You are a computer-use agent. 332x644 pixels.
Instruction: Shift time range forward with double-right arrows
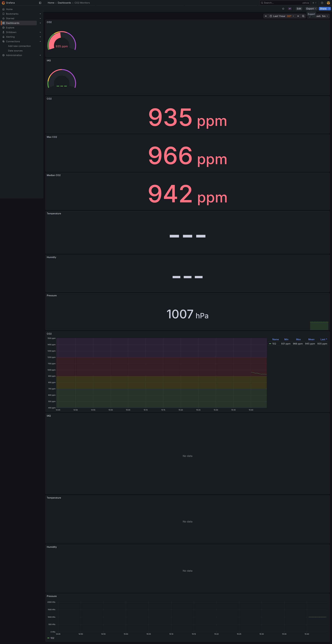point(298,16)
